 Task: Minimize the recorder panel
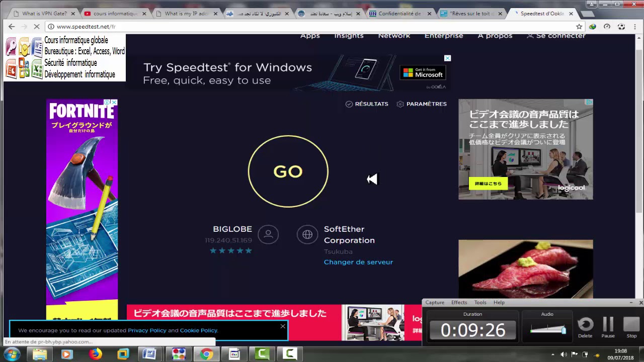(x=631, y=303)
